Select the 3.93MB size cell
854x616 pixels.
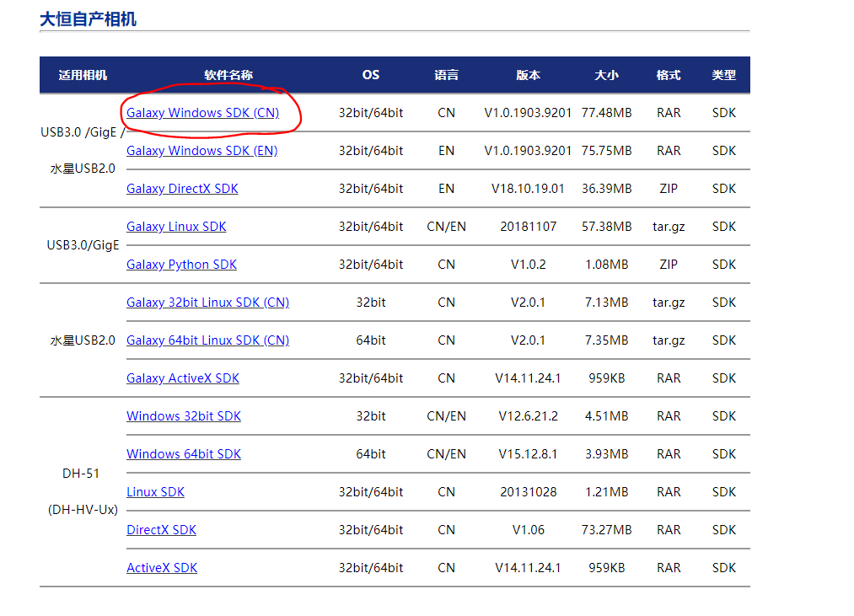(607, 454)
